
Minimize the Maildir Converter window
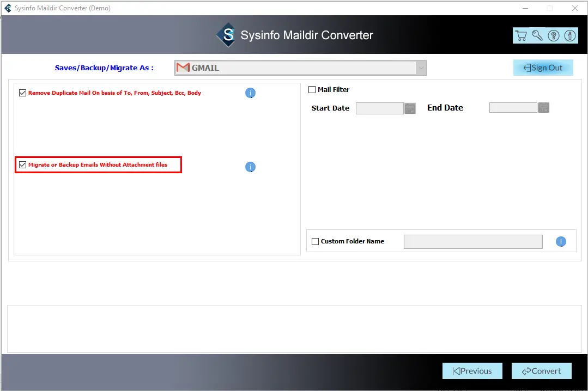(x=525, y=8)
